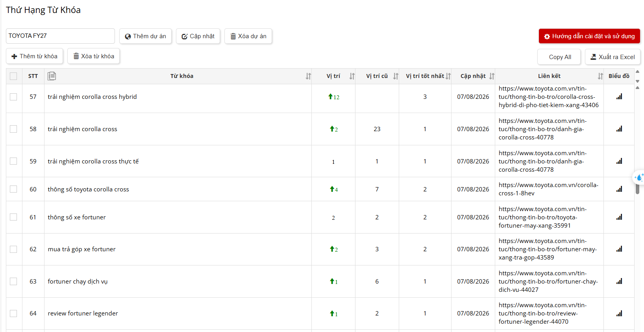Viewport: 644px width, 332px height.
Task: Click the 'Thứ Hạng Từ Khóa' page title
Action: 43,10
